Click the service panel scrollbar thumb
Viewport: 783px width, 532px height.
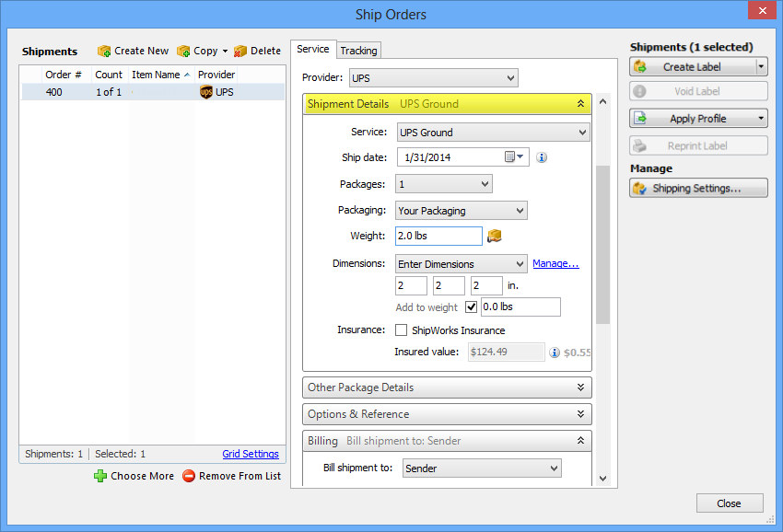pyautogui.click(x=602, y=245)
